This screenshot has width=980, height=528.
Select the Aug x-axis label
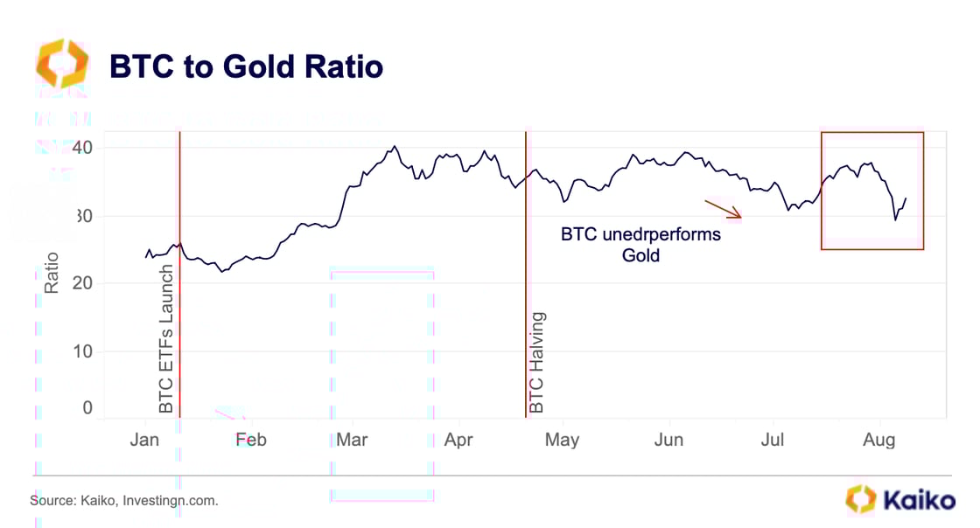point(878,439)
